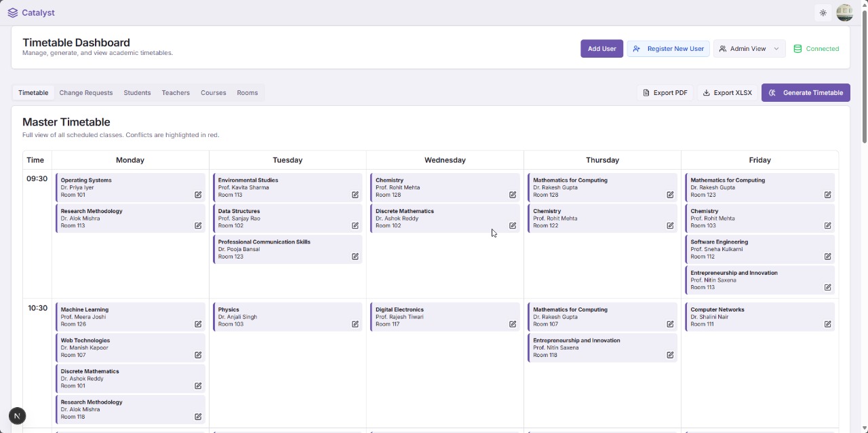This screenshot has height=433, width=868.
Task: Edit the Machine Learning class entry
Action: coord(198,324)
